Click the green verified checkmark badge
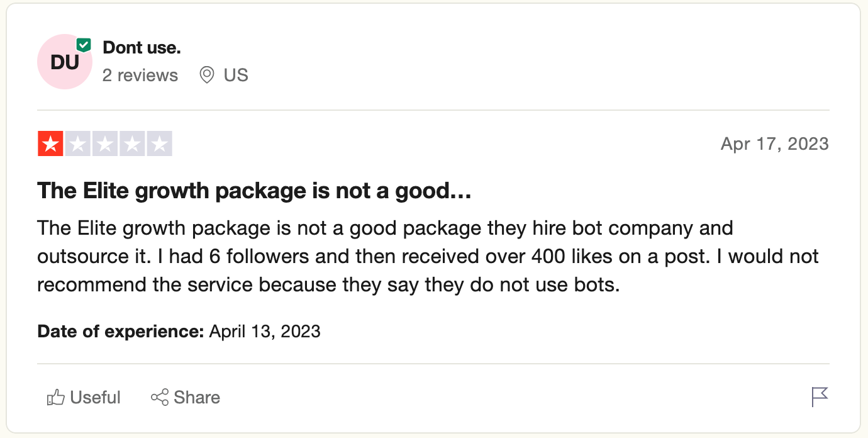This screenshot has height=438, width=868. click(x=84, y=45)
